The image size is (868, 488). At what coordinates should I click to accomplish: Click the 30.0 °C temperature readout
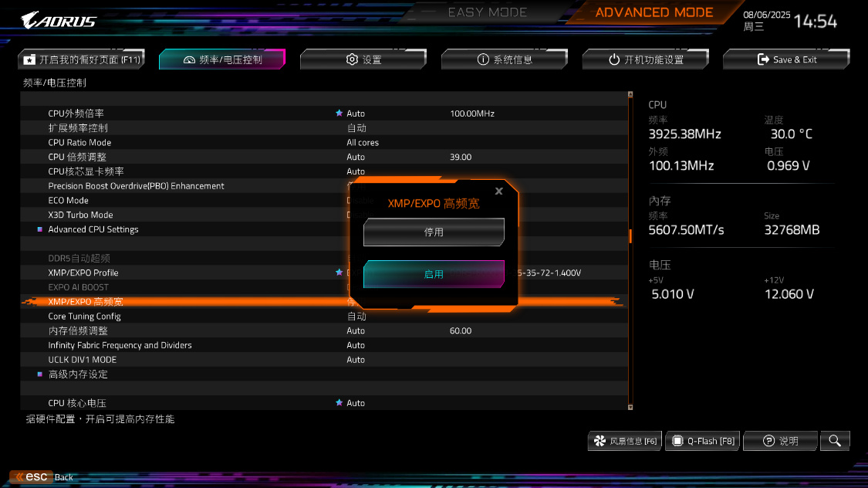point(791,134)
